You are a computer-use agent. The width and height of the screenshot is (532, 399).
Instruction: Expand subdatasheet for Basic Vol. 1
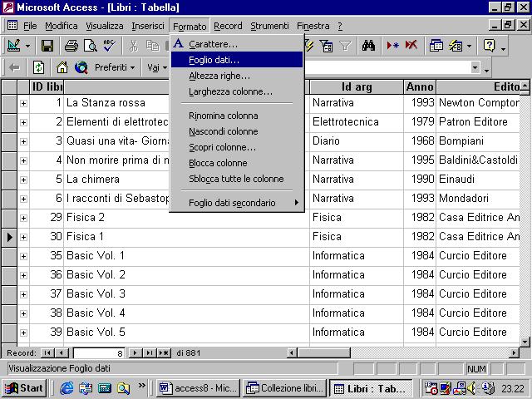tap(23, 256)
